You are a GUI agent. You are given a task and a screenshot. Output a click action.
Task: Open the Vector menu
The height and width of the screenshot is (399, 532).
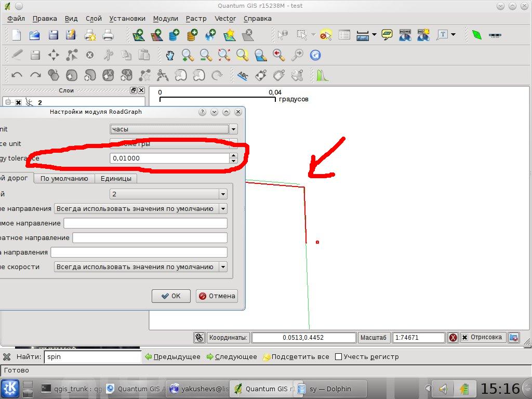pyautogui.click(x=225, y=19)
